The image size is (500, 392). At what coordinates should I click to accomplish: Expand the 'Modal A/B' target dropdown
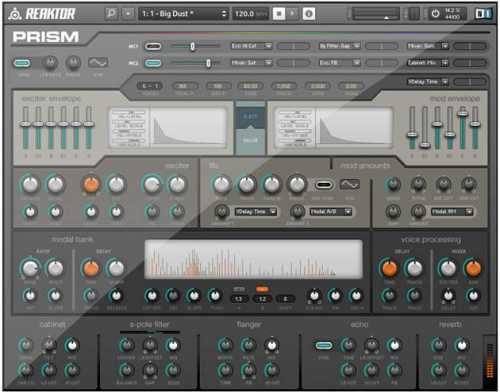click(330, 212)
